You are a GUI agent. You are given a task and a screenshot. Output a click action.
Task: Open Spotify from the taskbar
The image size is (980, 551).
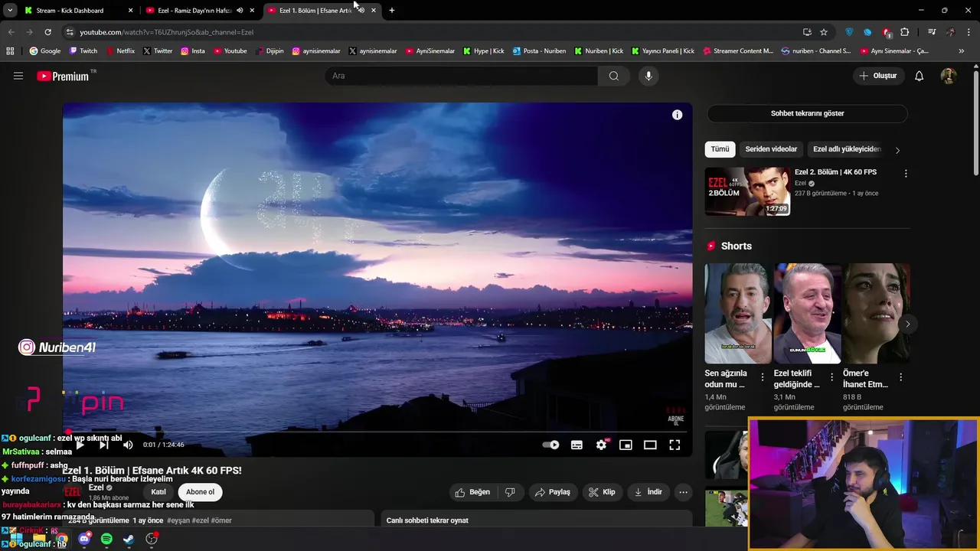pos(106,540)
